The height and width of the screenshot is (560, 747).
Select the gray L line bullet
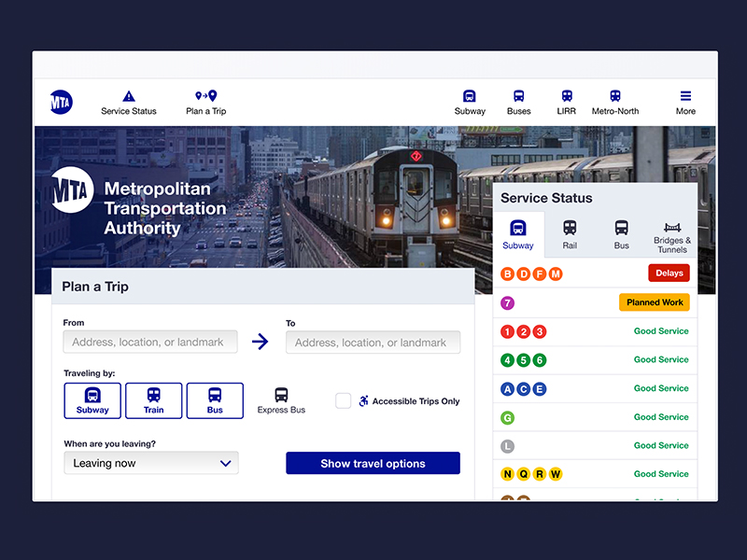(x=507, y=446)
